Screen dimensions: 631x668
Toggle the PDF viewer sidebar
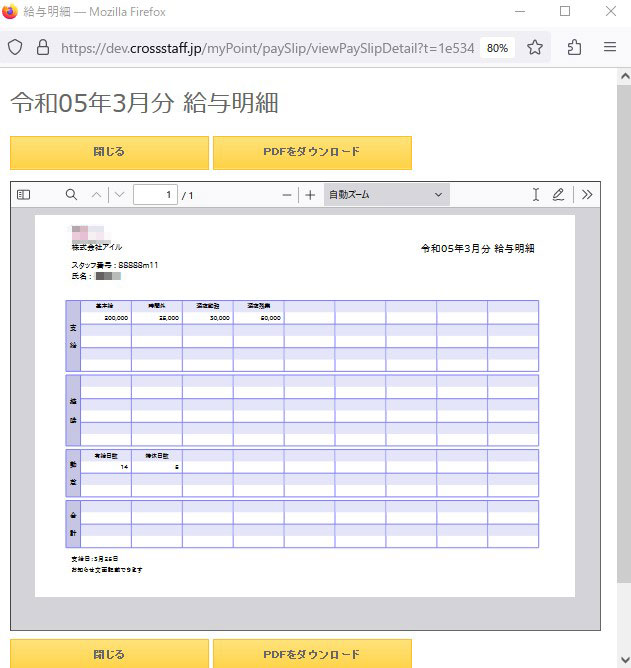click(23, 195)
